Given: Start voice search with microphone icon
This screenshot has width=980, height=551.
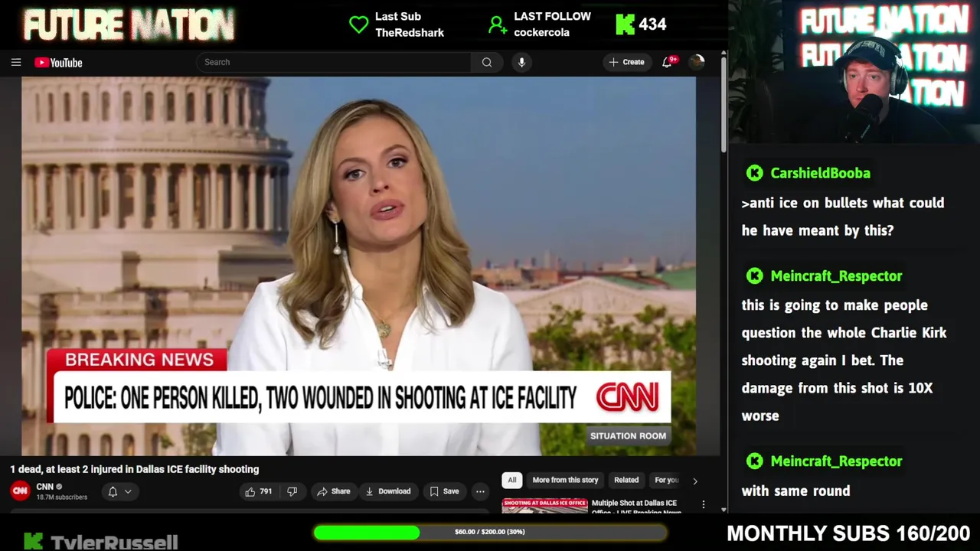Looking at the screenshot, I should 521,62.
